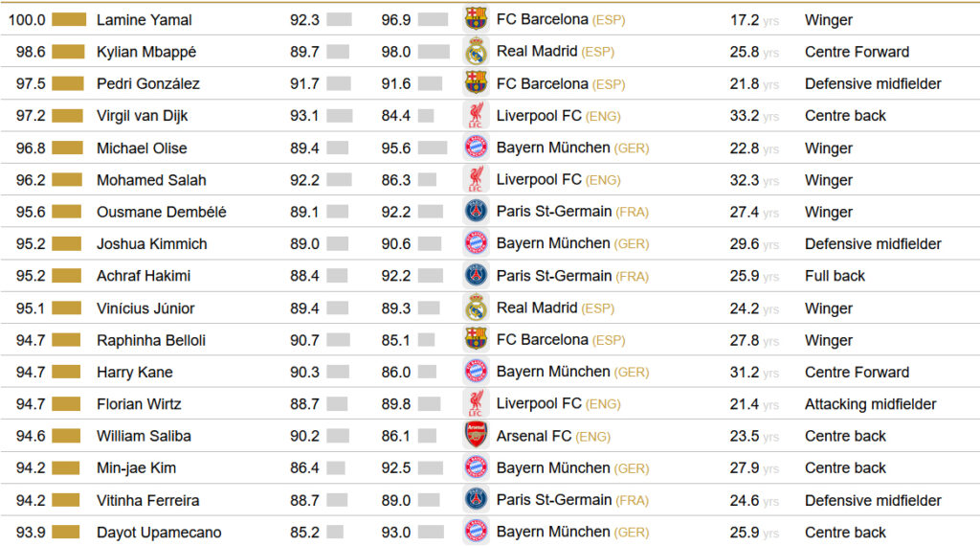Click the gold rating bar beside 100.0
Screen dimensions: 980x546
point(68,19)
